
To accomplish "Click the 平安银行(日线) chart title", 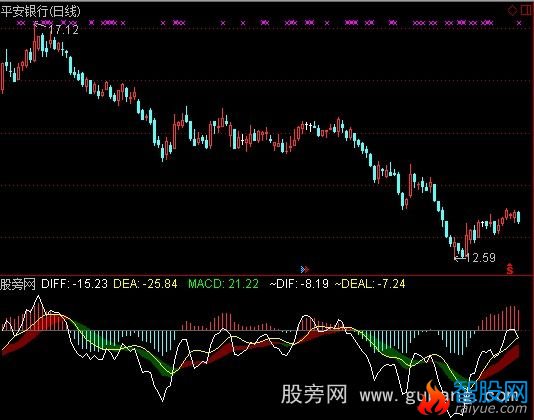I will [41, 11].
